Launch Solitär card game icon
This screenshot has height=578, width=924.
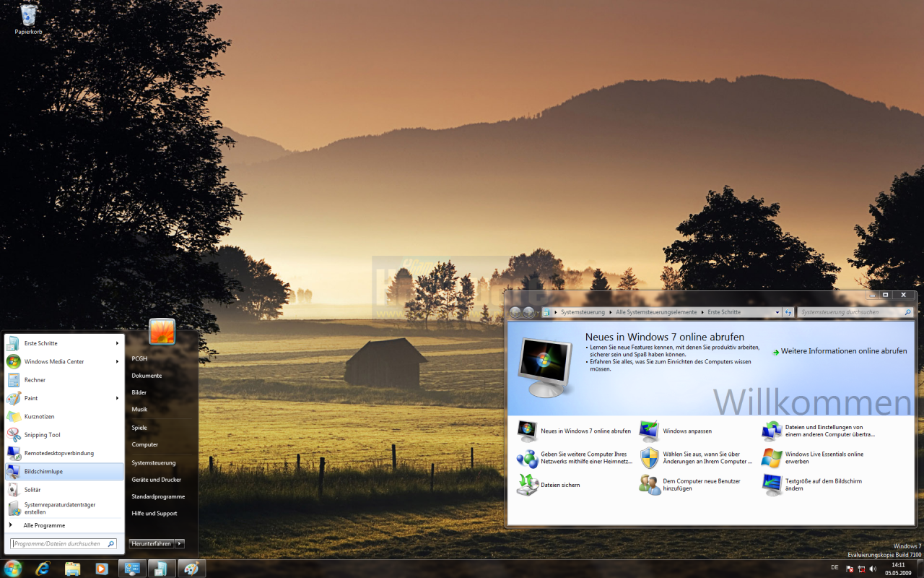point(14,490)
